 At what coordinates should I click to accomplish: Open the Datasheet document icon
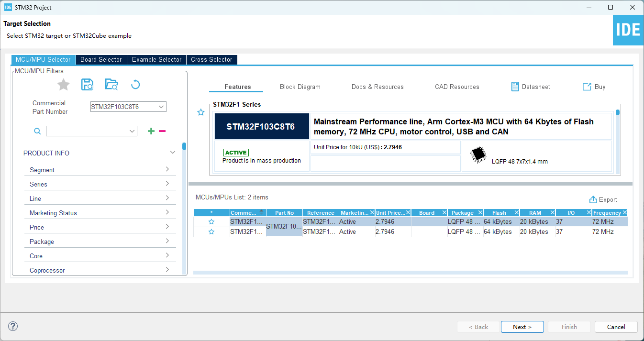[x=515, y=87]
